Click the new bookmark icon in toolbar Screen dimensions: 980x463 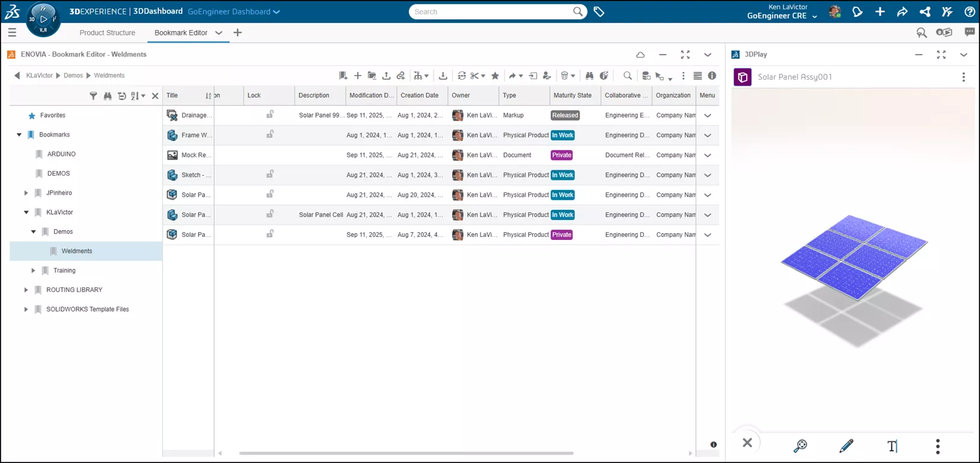click(343, 76)
